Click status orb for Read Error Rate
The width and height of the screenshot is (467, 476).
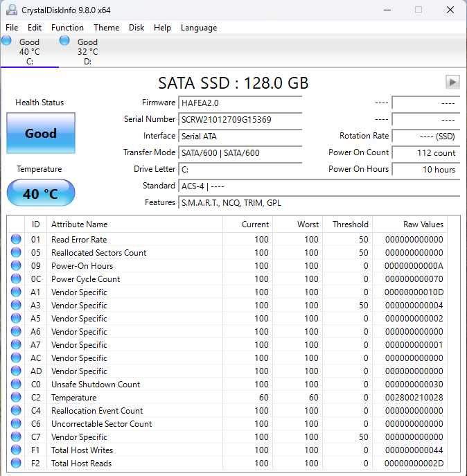[x=16, y=240]
